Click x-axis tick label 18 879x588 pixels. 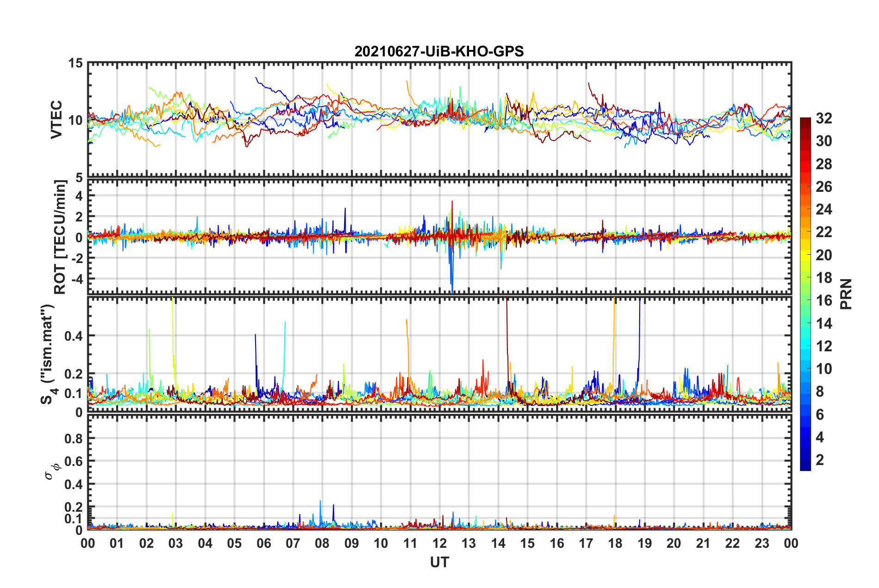click(x=615, y=543)
